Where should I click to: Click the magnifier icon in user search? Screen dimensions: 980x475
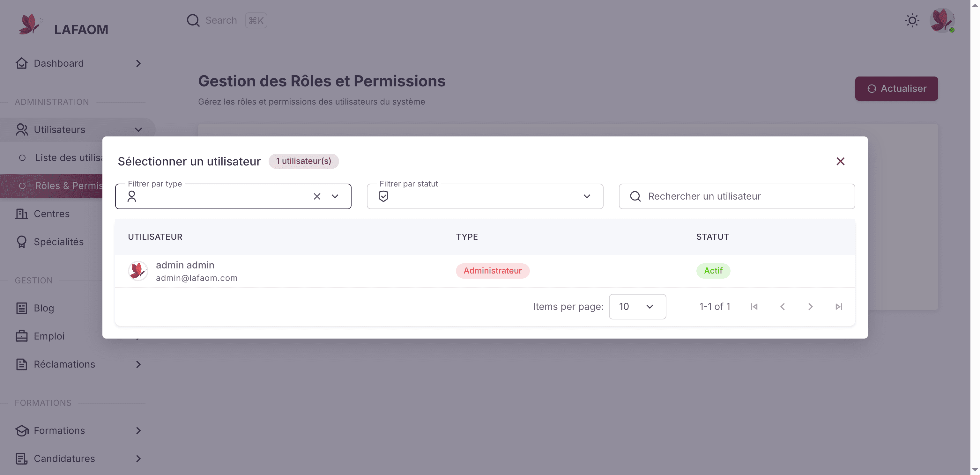point(635,196)
